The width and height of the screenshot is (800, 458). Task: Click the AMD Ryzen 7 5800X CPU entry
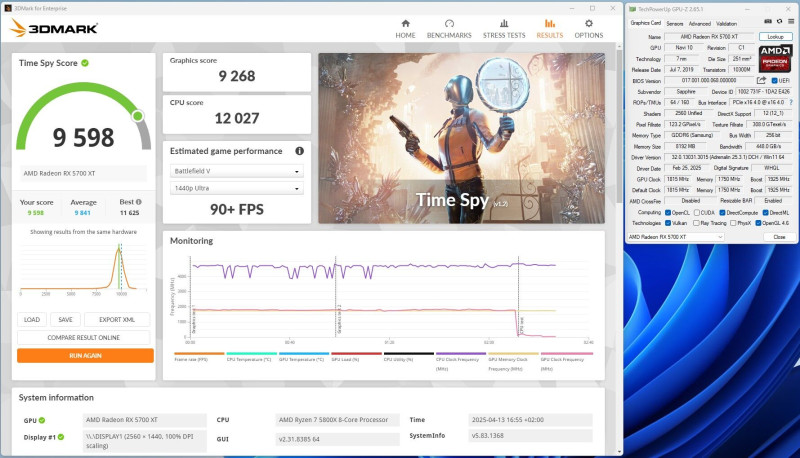[337, 420]
